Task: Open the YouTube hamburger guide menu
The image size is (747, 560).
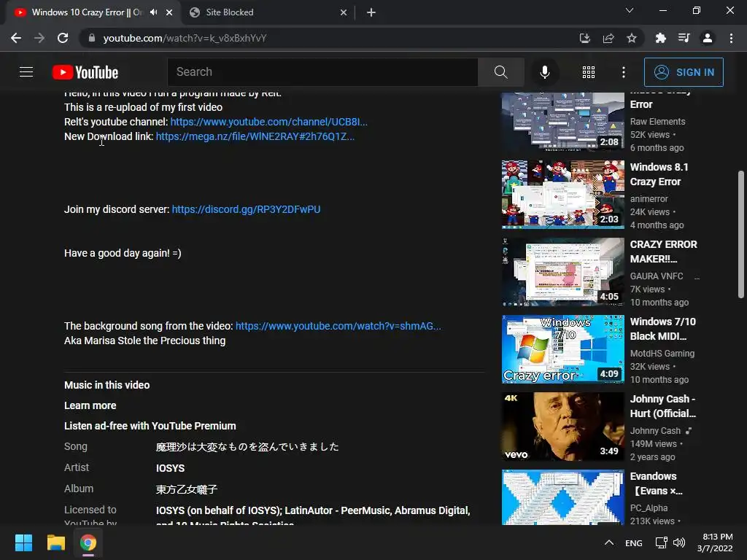Action: pos(26,72)
